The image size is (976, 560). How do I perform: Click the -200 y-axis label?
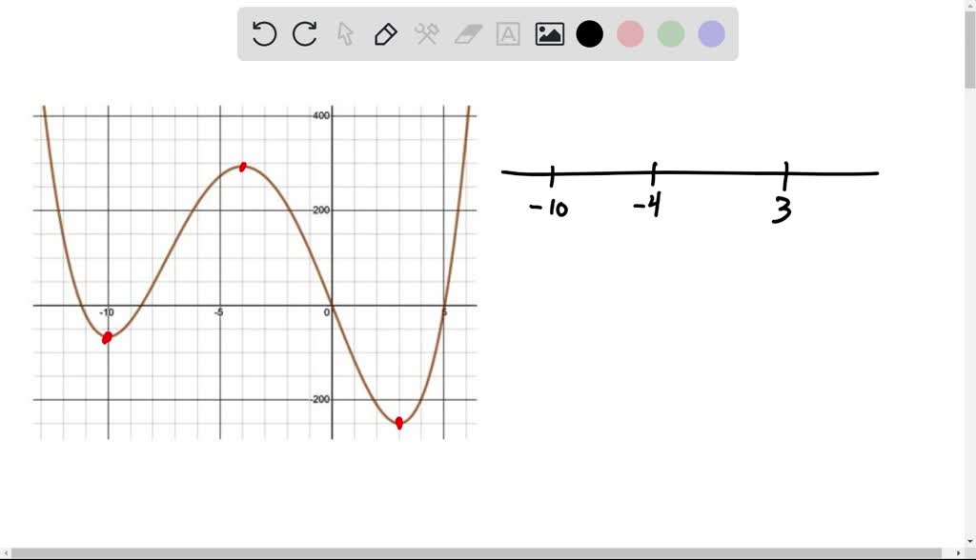[320, 399]
